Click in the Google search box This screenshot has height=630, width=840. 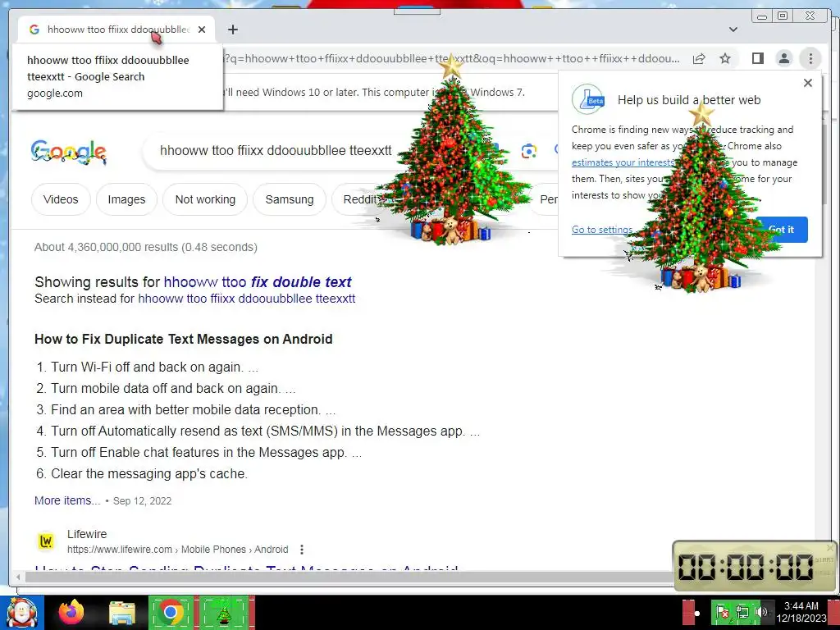[276, 151]
